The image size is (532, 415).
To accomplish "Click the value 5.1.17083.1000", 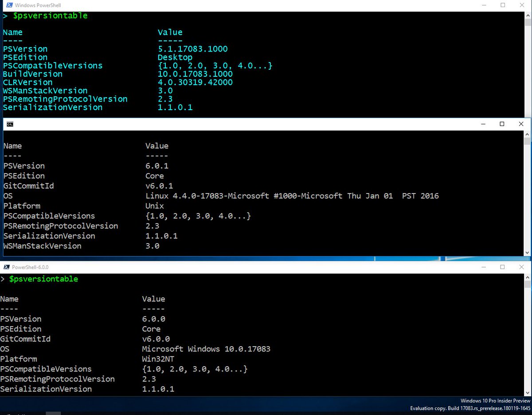I will point(193,49).
